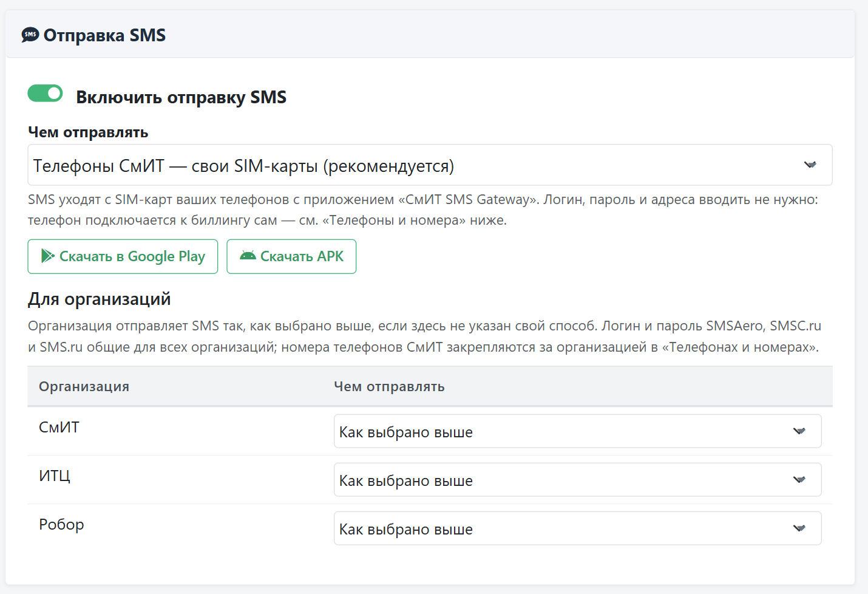The image size is (868, 594).
Task: Click the organizations description paragraph mentioning SMSAero
Action: click(424, 336)
